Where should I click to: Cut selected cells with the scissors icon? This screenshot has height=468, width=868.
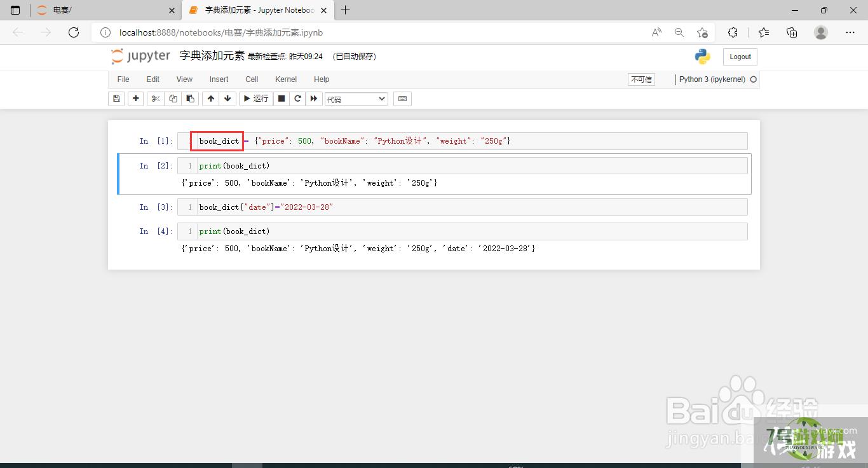click(x=155, y=99)
